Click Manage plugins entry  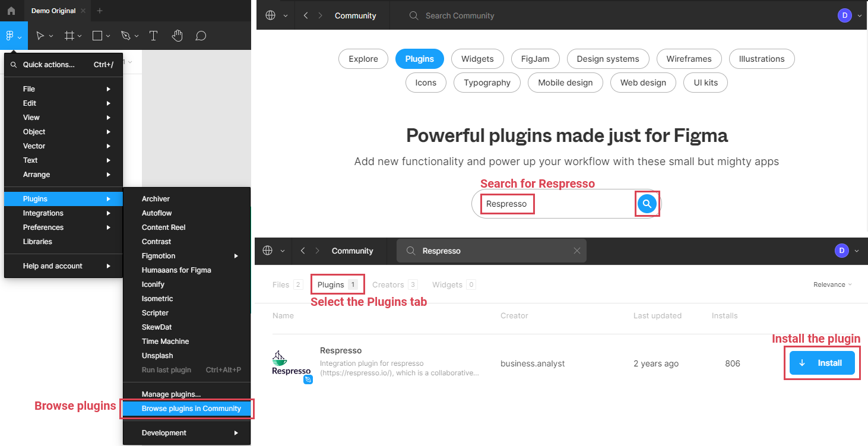coord(187,394)
